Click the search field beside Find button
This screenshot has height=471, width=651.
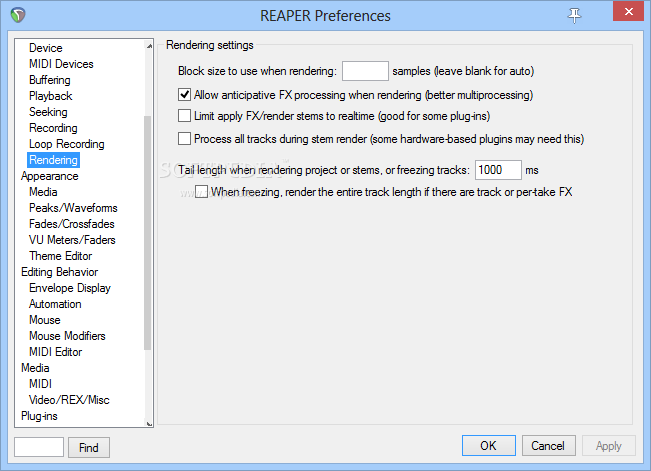click(x=39, y=447)
